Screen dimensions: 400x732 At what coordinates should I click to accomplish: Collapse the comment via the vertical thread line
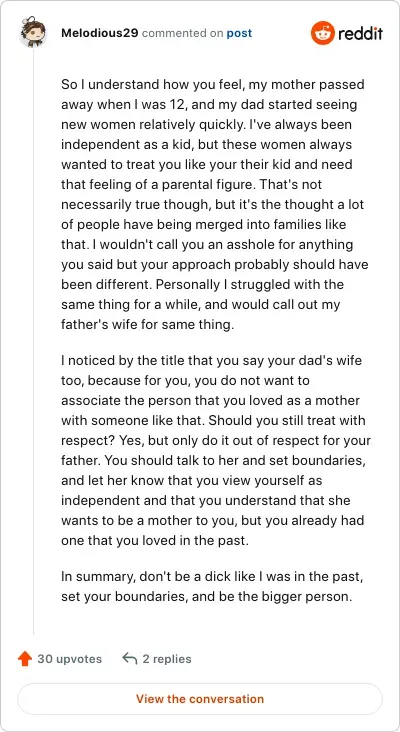tap(33, 341)
